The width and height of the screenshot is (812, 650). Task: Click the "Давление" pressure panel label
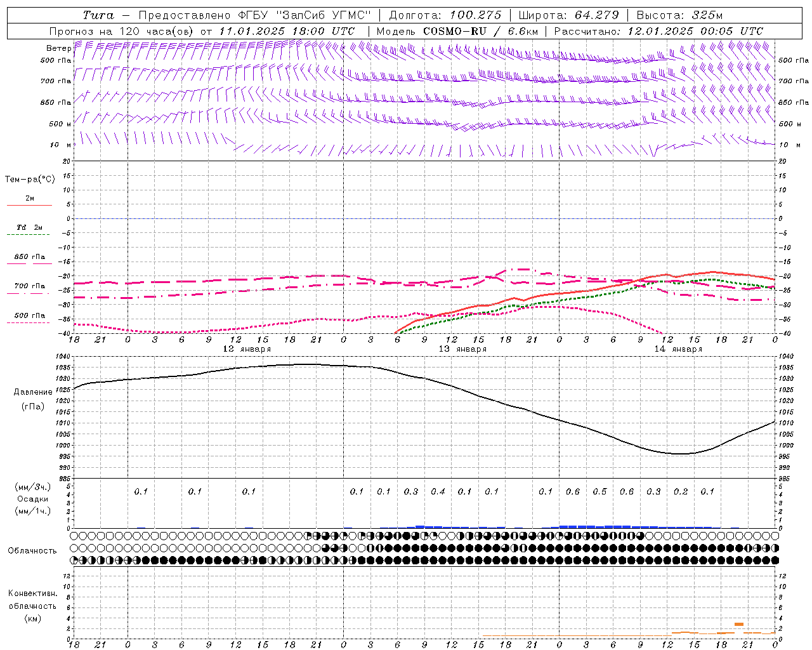(x=33, y=392)
